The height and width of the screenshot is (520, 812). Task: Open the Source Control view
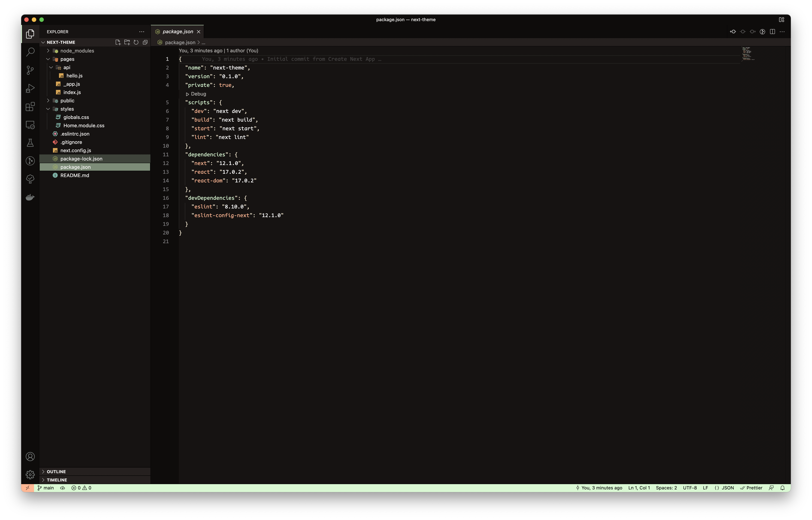point(30,70)
